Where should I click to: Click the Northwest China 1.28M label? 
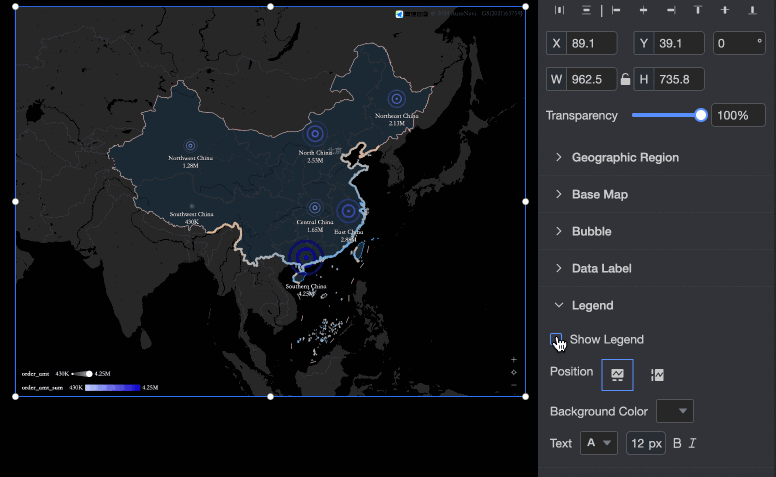(191, 162)
